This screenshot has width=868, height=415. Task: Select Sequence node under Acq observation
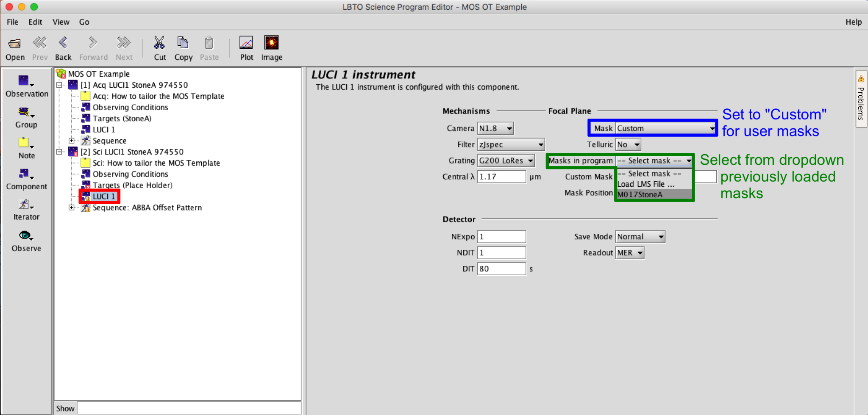[x=109, y=141]
